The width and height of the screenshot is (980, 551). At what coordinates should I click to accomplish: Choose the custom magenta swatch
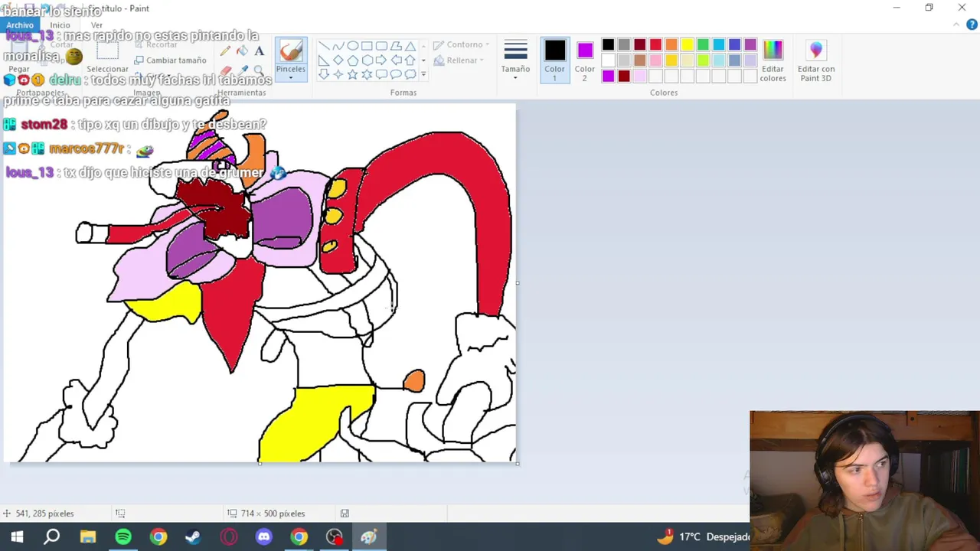(x=608, y=76)
